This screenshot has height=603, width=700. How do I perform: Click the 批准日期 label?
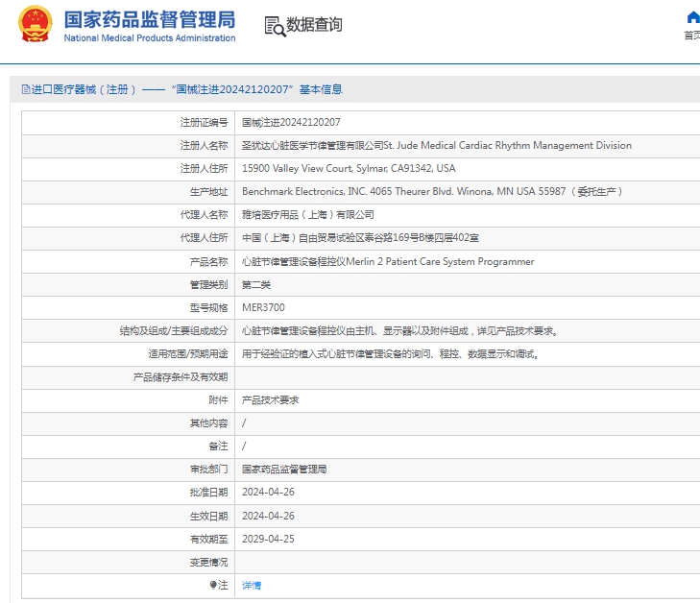(x=209, y=493)
